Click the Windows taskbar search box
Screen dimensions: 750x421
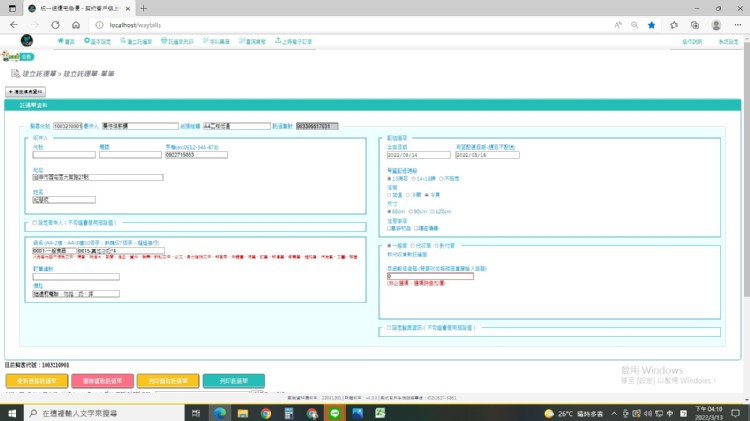[104, 413]
